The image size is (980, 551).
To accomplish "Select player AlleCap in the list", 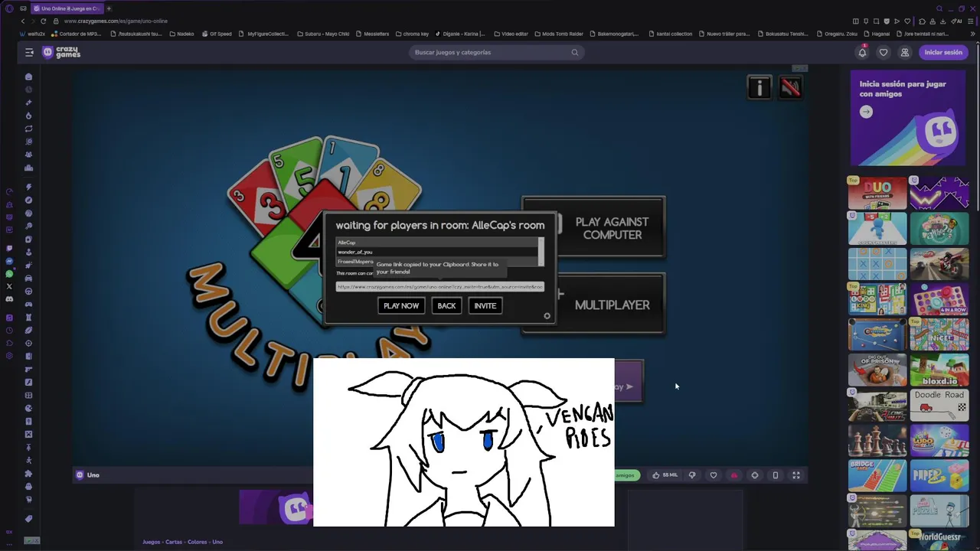I will click(x=436, y=243).
